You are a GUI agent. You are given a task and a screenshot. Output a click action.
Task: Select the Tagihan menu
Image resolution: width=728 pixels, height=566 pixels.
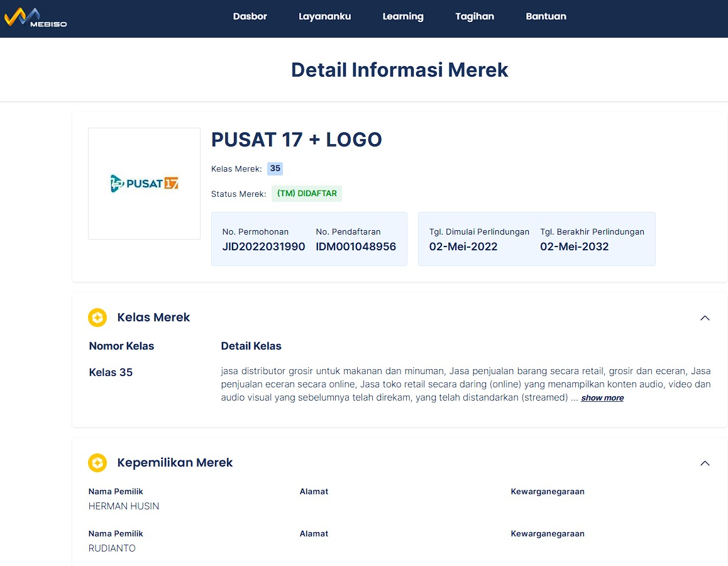point(475,16)
